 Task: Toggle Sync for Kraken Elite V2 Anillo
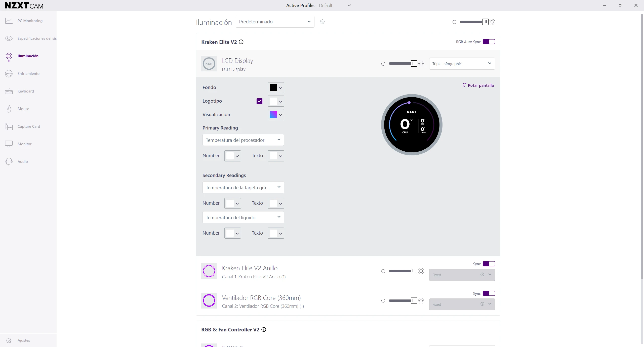(x=489, y=264)
